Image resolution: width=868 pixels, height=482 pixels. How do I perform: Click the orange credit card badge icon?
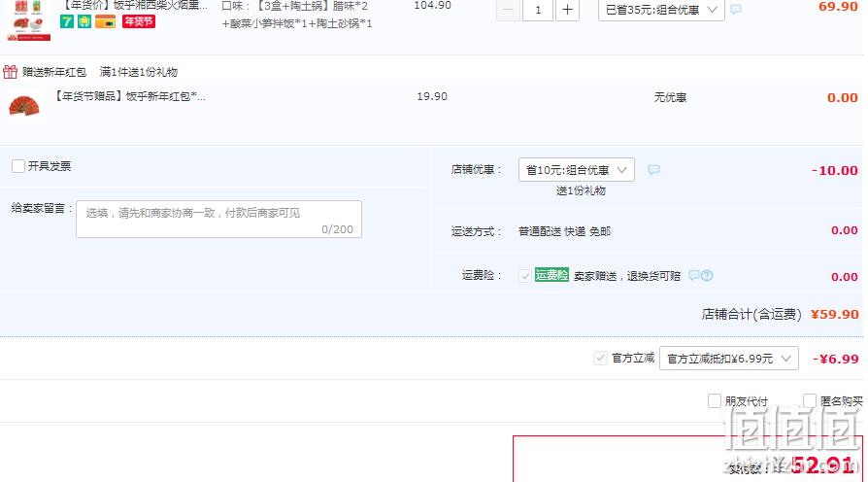coord(105,21)
